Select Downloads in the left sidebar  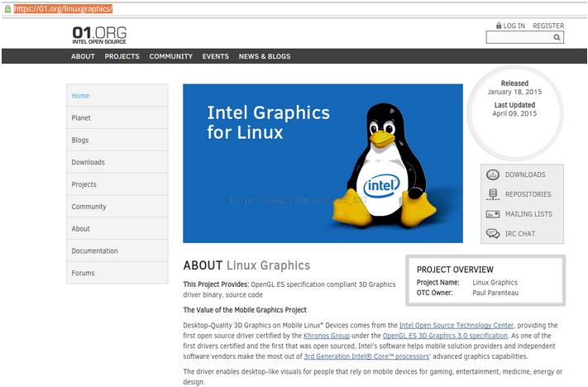[x=117, y=162]
